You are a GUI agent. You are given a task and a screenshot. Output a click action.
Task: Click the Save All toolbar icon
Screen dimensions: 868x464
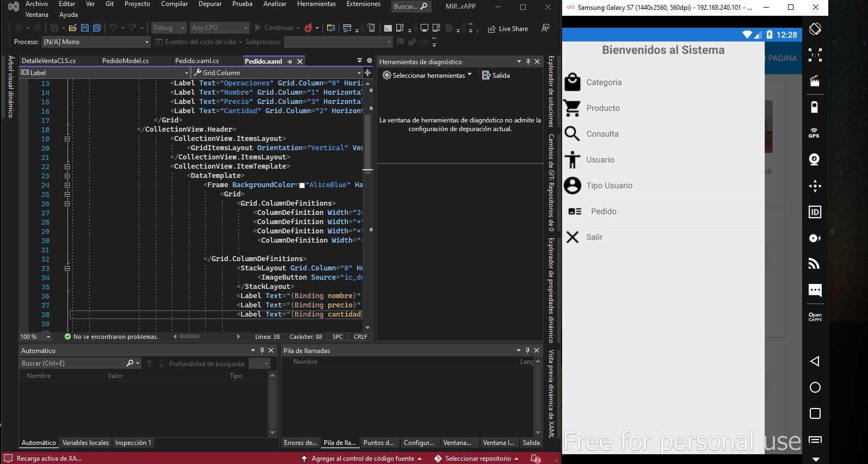coord(97,28)
